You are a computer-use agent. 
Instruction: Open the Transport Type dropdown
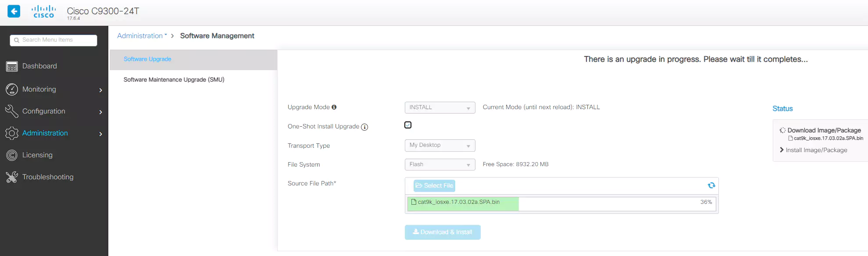439,145
